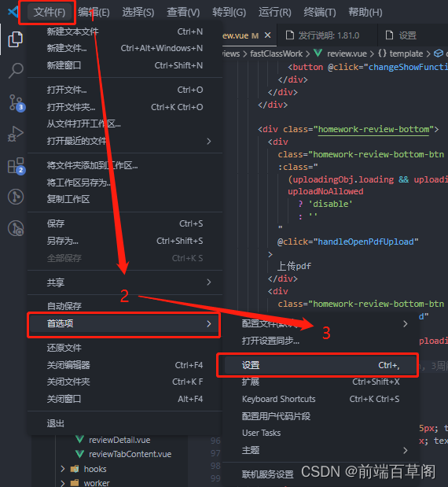The height and width of the screenshot is (487, 448).
Task: Choose 新建窗口 menu entry
Action: 125,65
